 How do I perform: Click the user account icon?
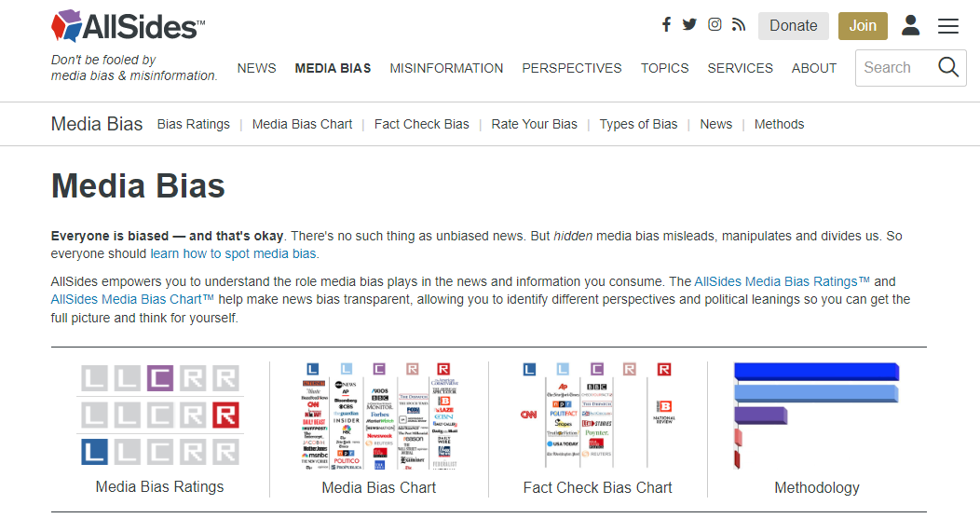point(911,25)
